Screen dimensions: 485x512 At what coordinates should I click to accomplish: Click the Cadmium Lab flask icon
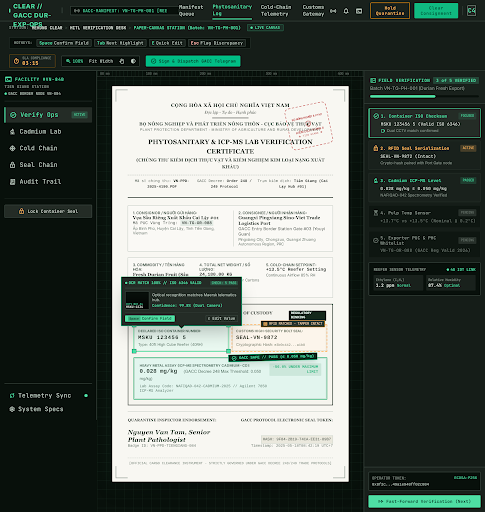12,132
